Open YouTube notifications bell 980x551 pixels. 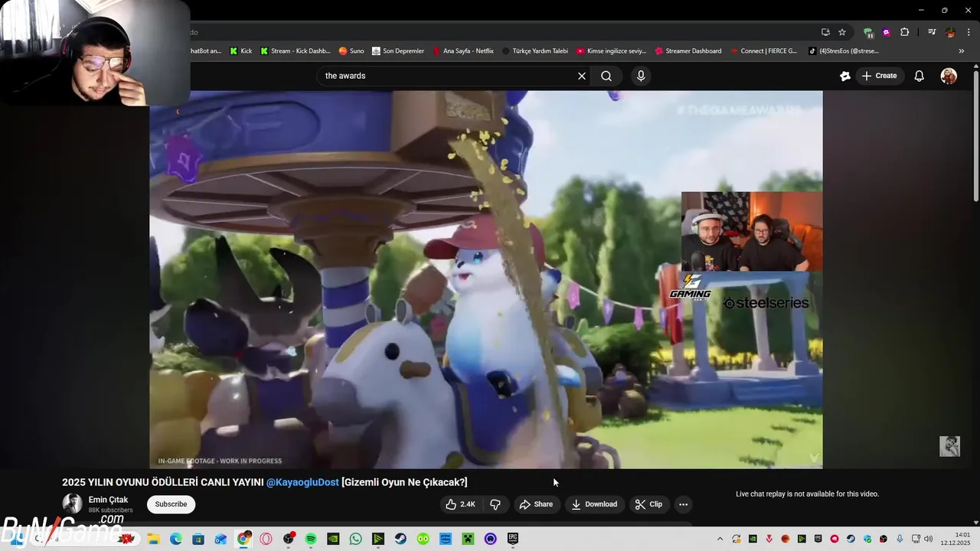(920, 76)
